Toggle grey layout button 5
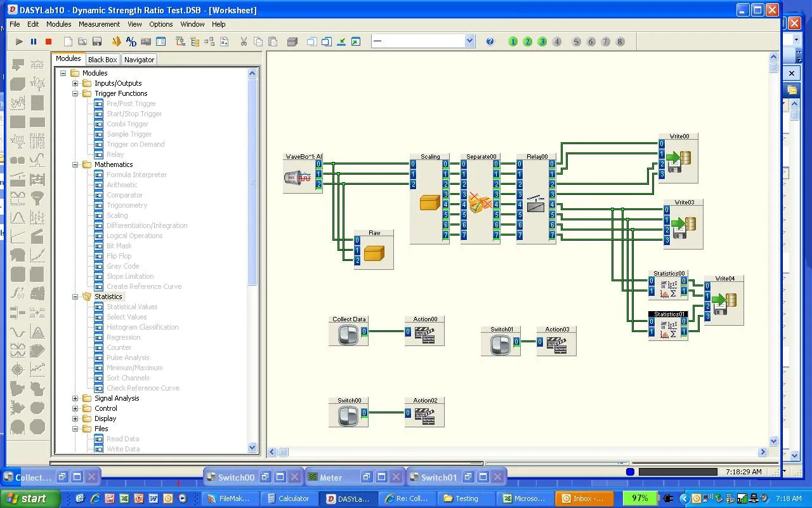 click(x=577, y=42)
